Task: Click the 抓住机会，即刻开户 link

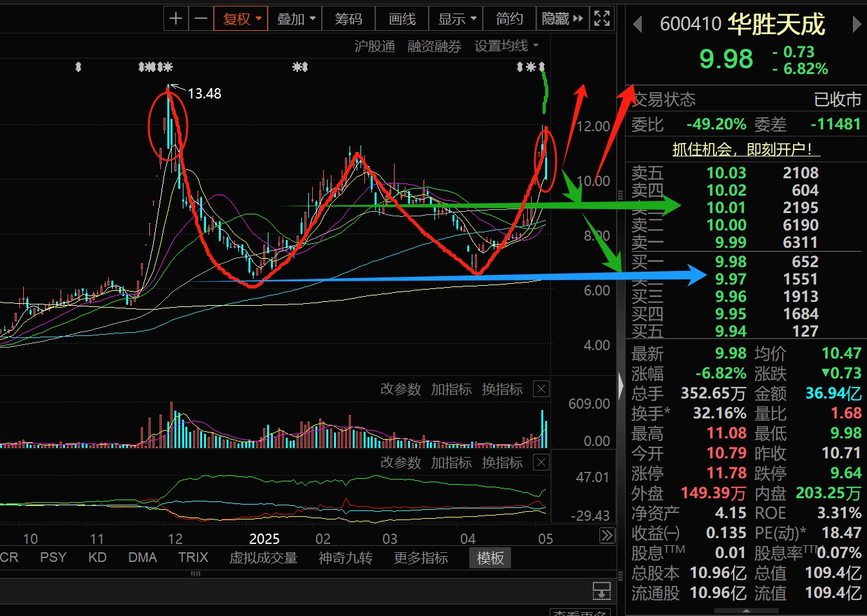Action: tap(746, 149)
